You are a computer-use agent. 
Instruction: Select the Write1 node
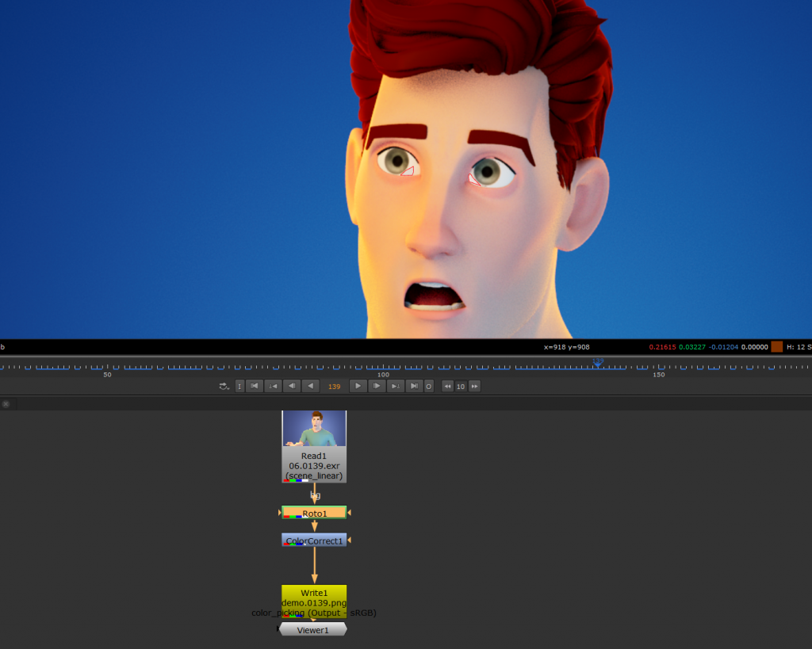(314, 601)
